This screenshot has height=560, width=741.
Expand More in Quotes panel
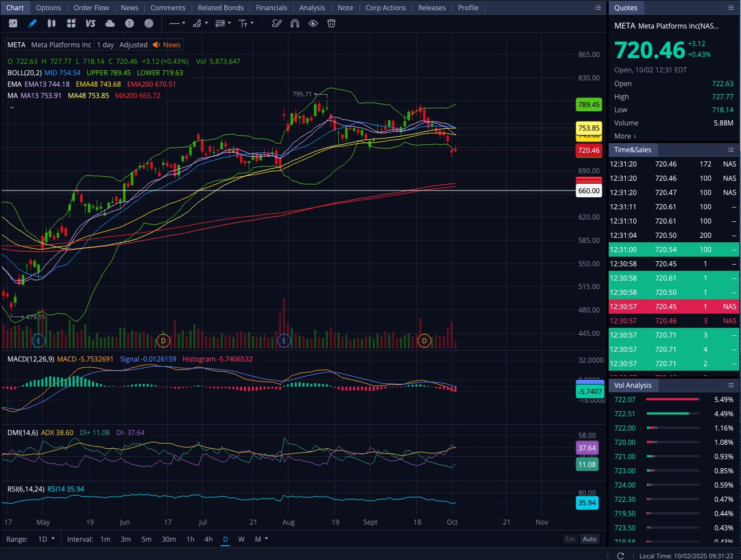click(625, 136)
